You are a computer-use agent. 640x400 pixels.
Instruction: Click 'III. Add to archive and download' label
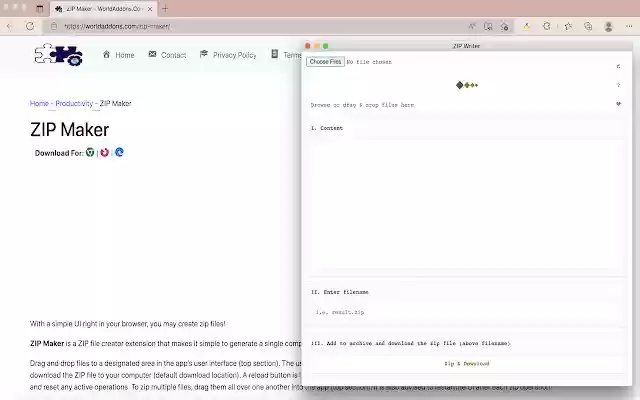411,343
